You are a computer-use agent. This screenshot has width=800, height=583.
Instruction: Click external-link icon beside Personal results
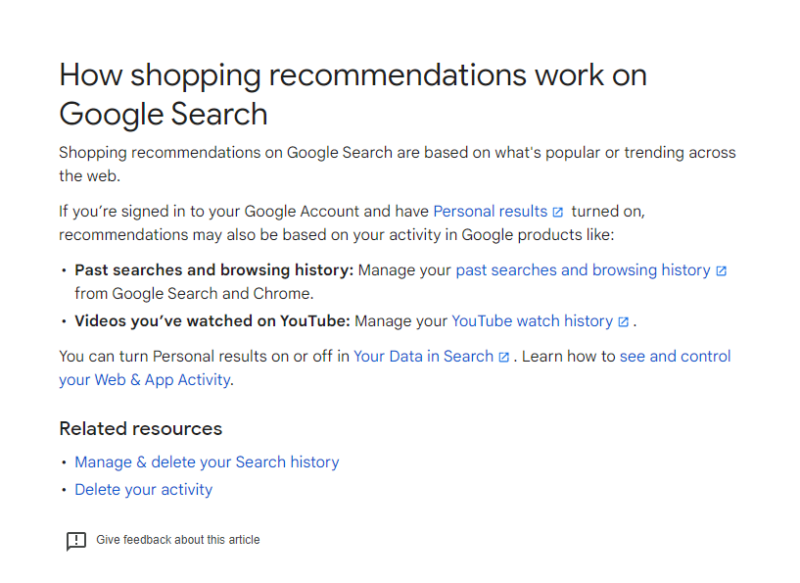coord(558,212)
